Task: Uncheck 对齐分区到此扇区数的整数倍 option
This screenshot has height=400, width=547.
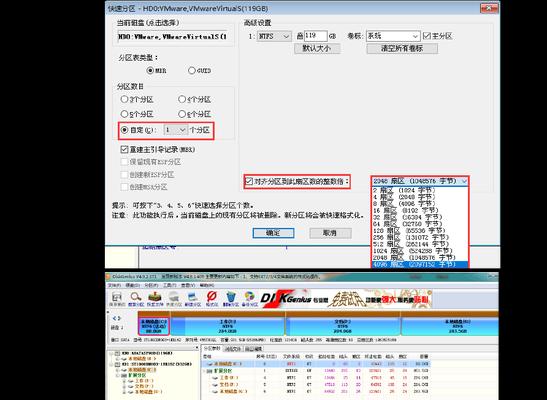Action: tap(249, 181)
